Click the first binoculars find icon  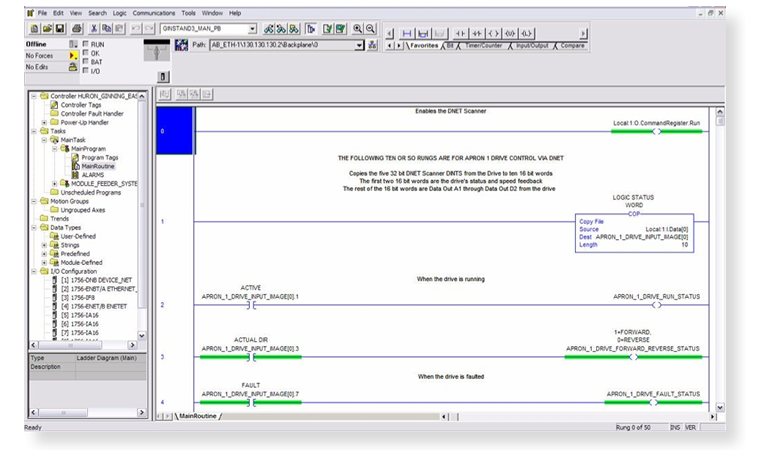coord(268,29)
